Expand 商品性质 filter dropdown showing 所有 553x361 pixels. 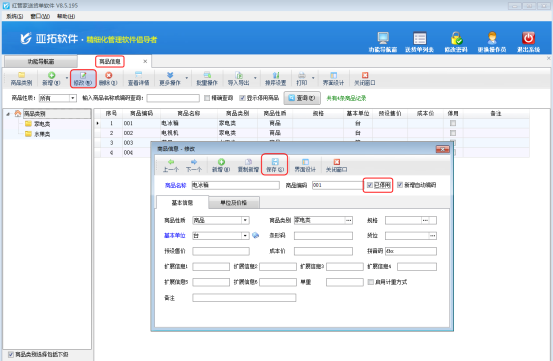point(73,98)
